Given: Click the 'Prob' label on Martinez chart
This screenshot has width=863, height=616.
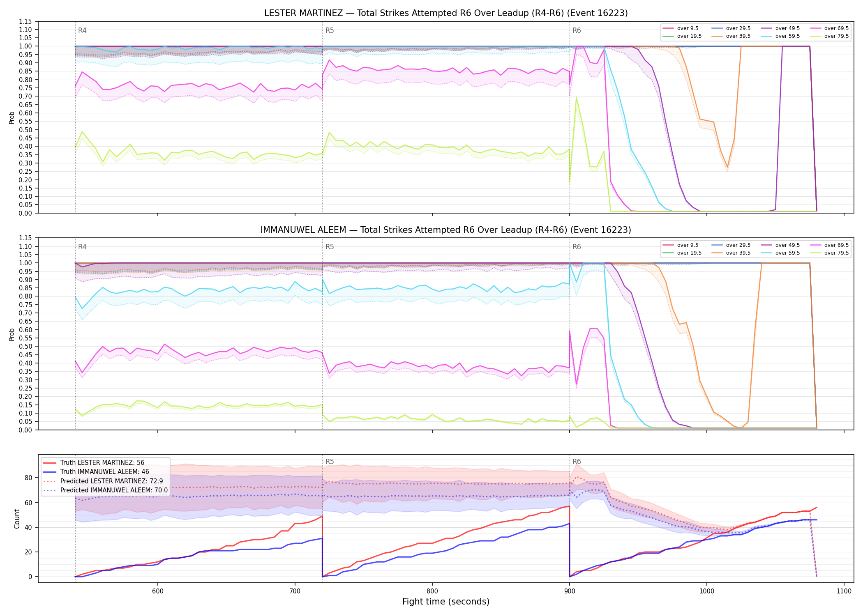Looking at the screenshot, I should 12,117.
